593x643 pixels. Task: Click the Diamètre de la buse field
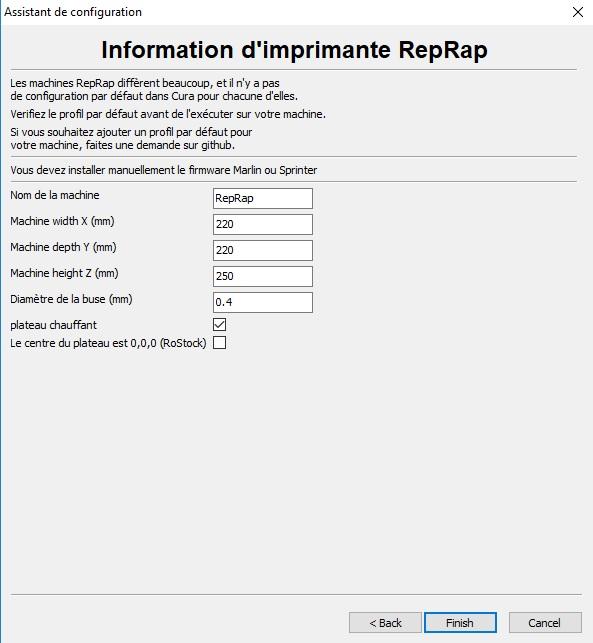tap(263, 302)
